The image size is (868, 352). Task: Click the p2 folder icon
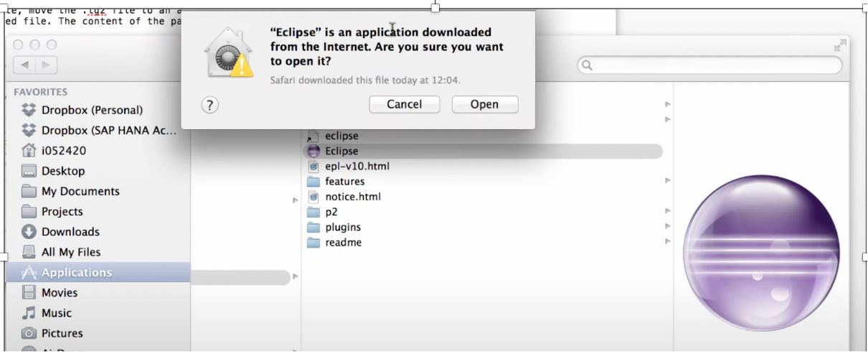313,212
